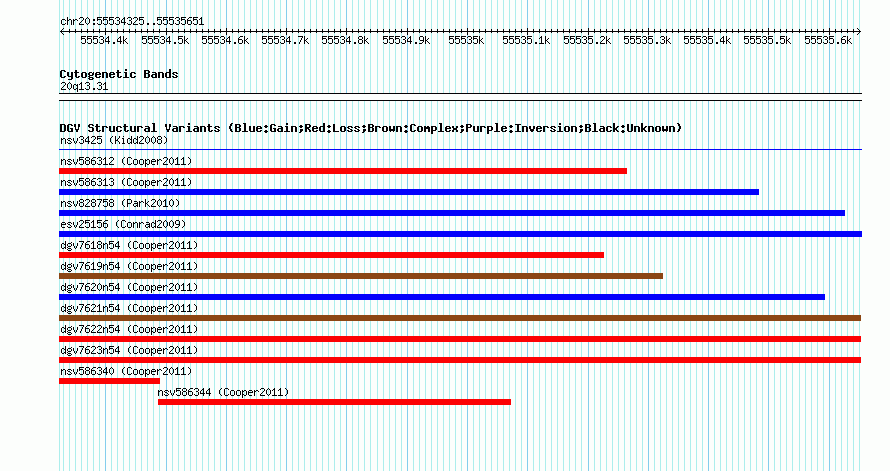Open the esv25156 (Conrad2009) label
This screenshot has height=471, width=890.
click(123, 224)
